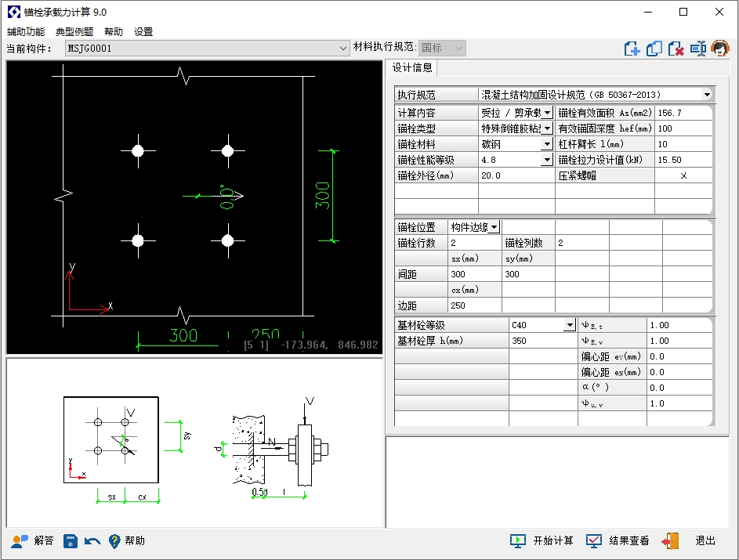This screenshot has width=739, height=560.
Task: Click the rename component icon
Action: pos(698,49)
